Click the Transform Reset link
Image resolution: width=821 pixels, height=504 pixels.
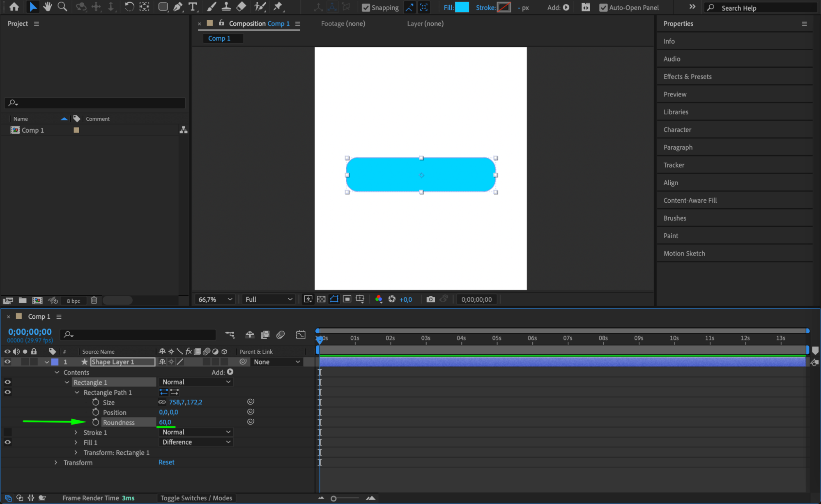(166, 463)
